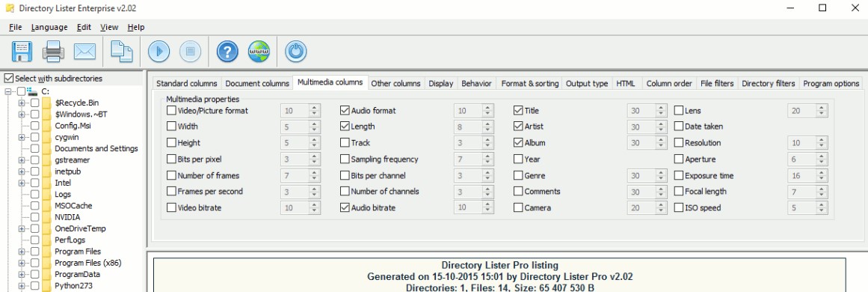
Task: Go to the File filters tab
Action: pyautogui.click(x=717, y=83)
